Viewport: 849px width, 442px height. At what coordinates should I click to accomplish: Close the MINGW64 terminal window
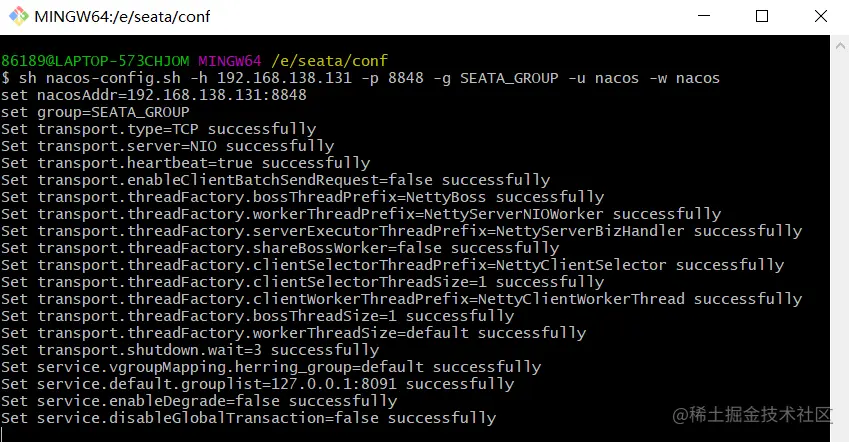click(821, 16)
